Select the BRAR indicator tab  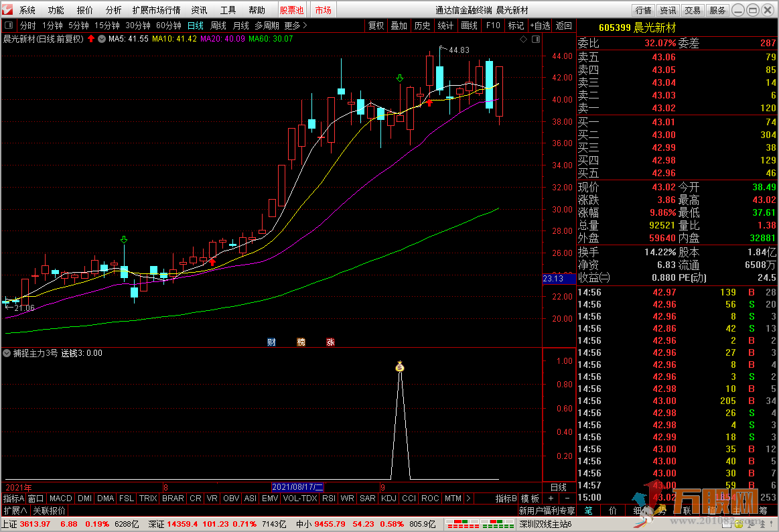click(173, 498)
